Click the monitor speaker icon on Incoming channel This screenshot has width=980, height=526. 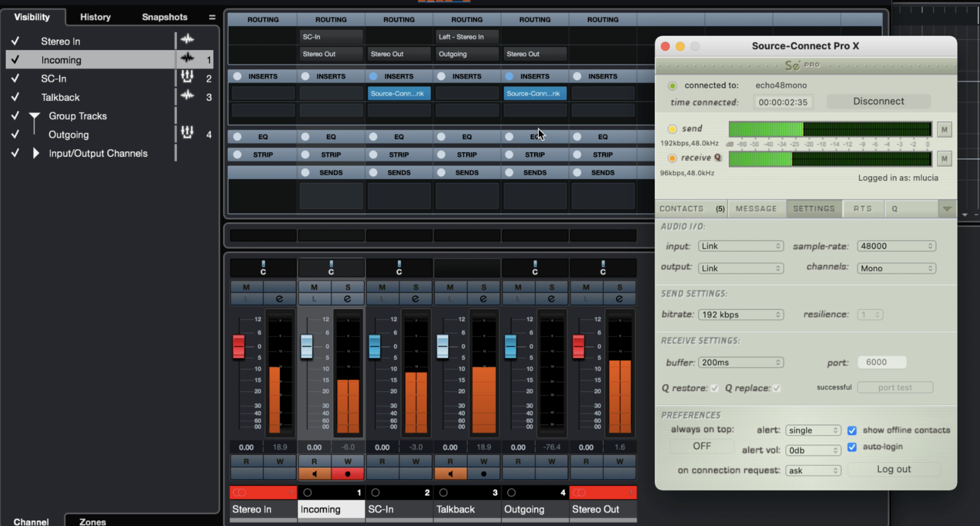coord(314,474)
